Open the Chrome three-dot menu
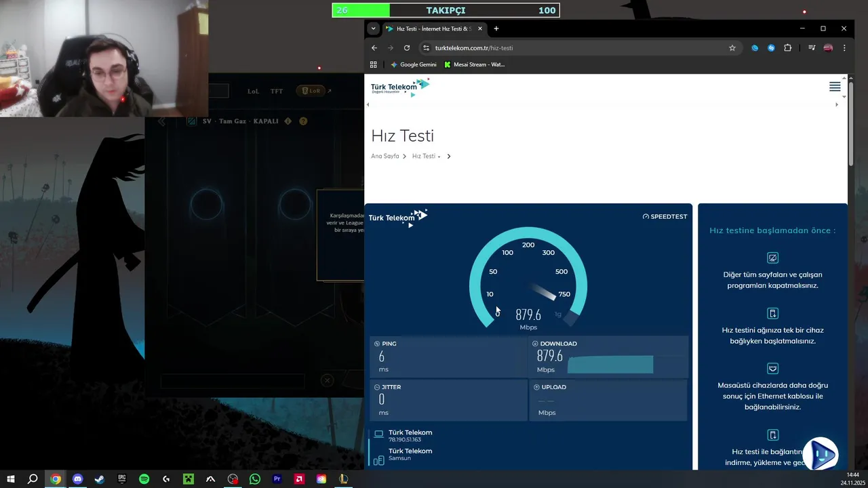This screenshot has width=868, height=488. [x=844, y=48]
